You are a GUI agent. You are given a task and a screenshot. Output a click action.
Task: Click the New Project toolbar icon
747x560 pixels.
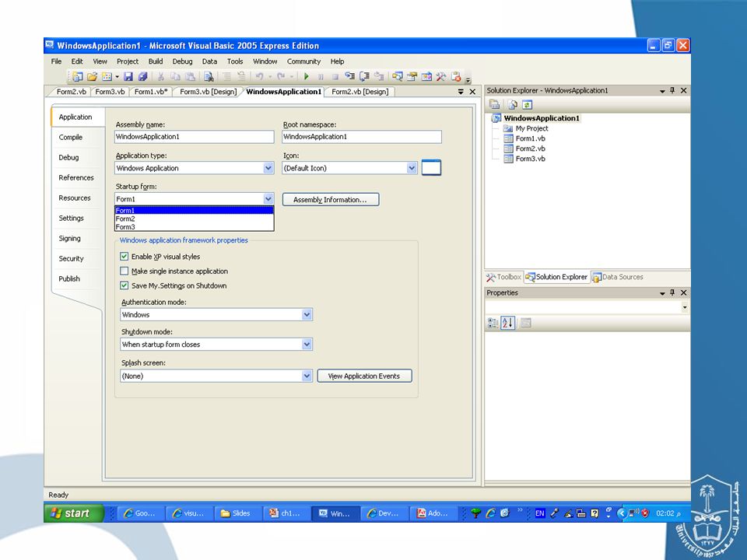(77, 76)
